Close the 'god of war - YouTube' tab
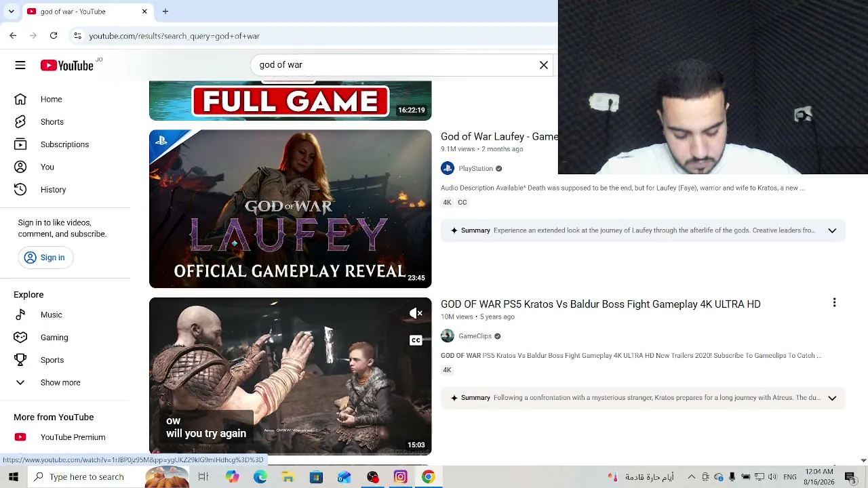 coord(144,12)
